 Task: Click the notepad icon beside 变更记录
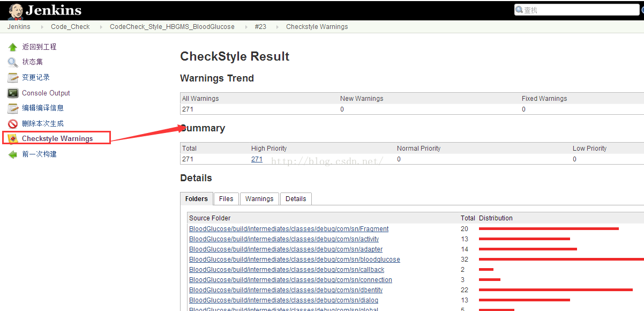click(x=13, y=78)
